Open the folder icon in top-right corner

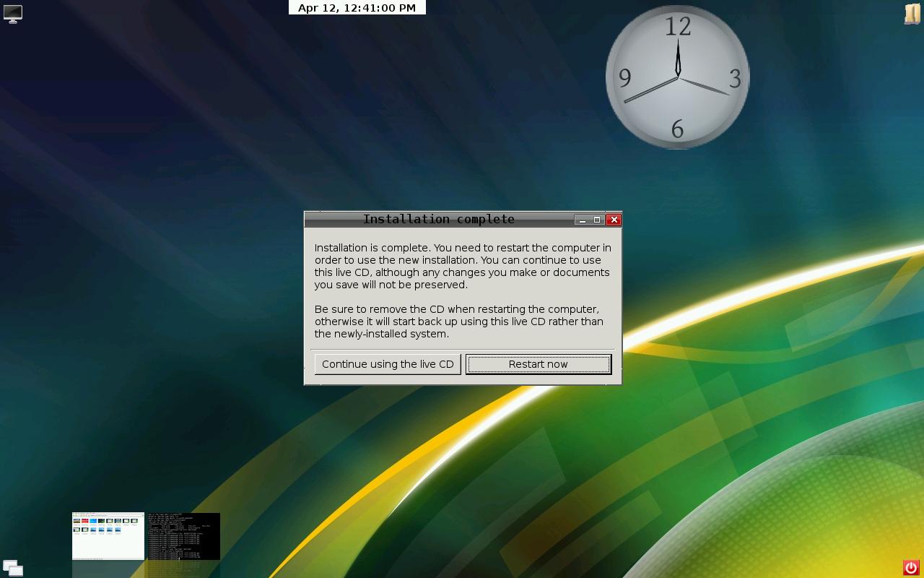[912, 14]
